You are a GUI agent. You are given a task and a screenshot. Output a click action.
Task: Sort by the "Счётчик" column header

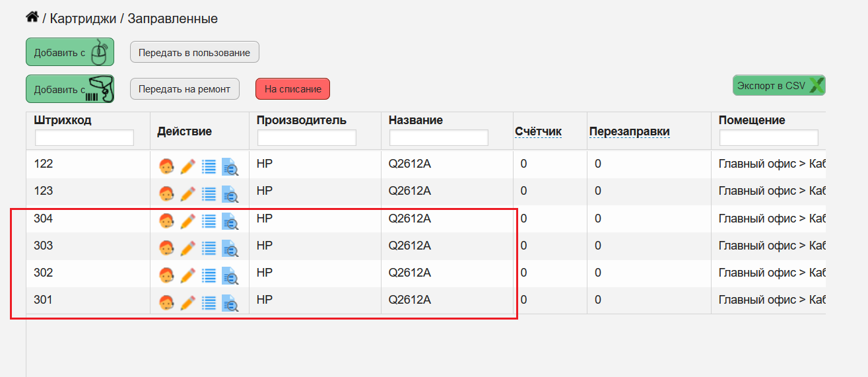538,131
